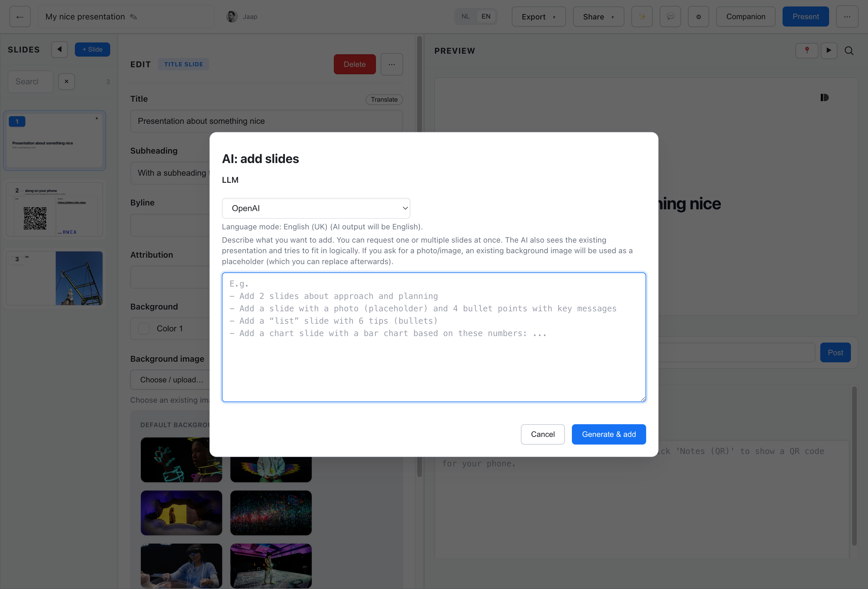868x589 pixels.
Task: Open the AI sparkle tool
Action: 642,17
